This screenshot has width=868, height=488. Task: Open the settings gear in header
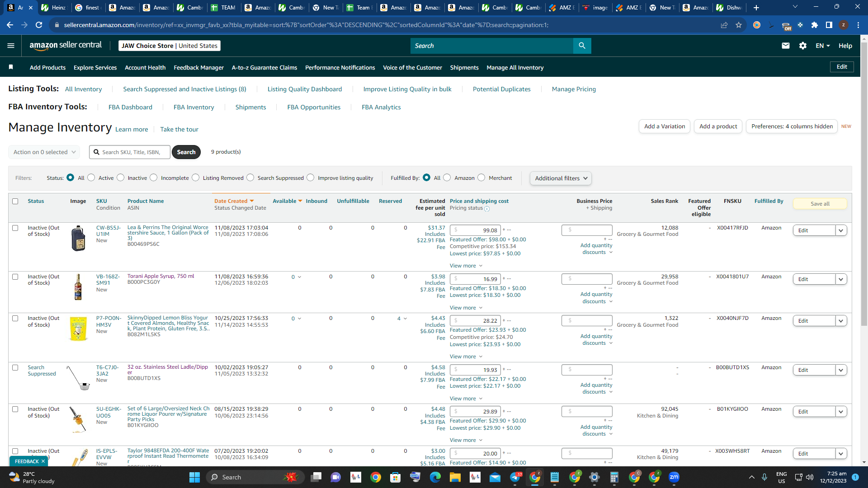803,46
